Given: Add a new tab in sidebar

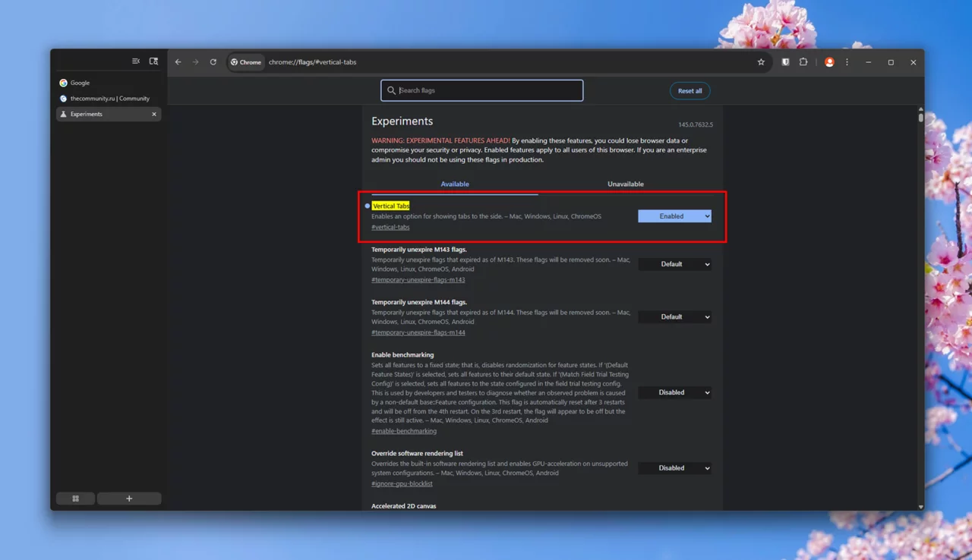Looking at the screenshot, I should 129,499.
